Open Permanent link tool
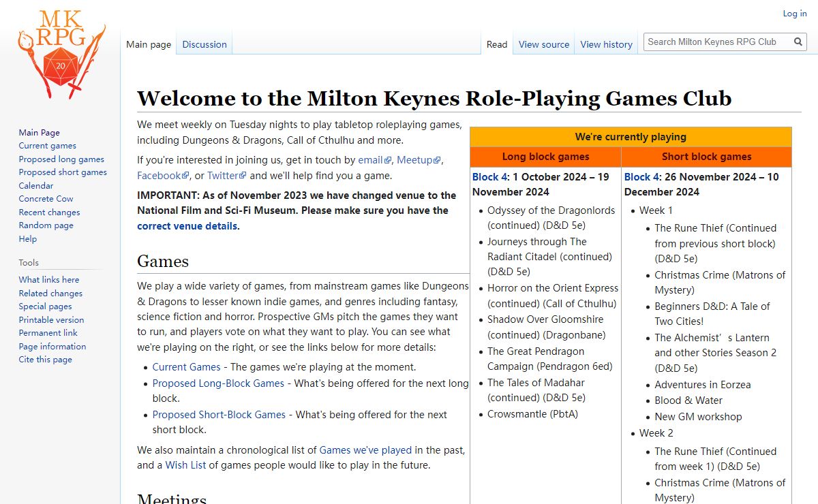This screenshot has height=504, width=818. [x=48, y=333]
